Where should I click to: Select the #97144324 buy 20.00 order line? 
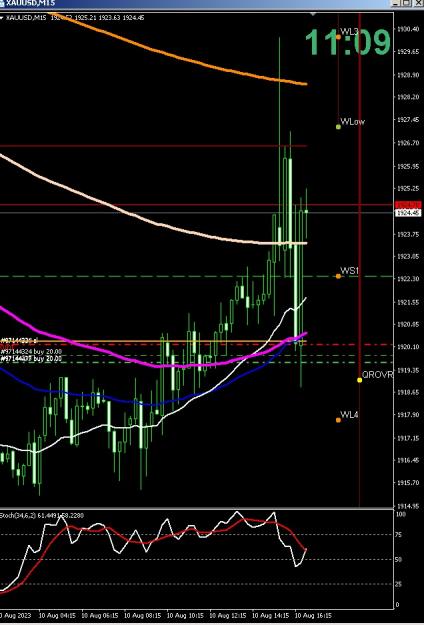31,352
